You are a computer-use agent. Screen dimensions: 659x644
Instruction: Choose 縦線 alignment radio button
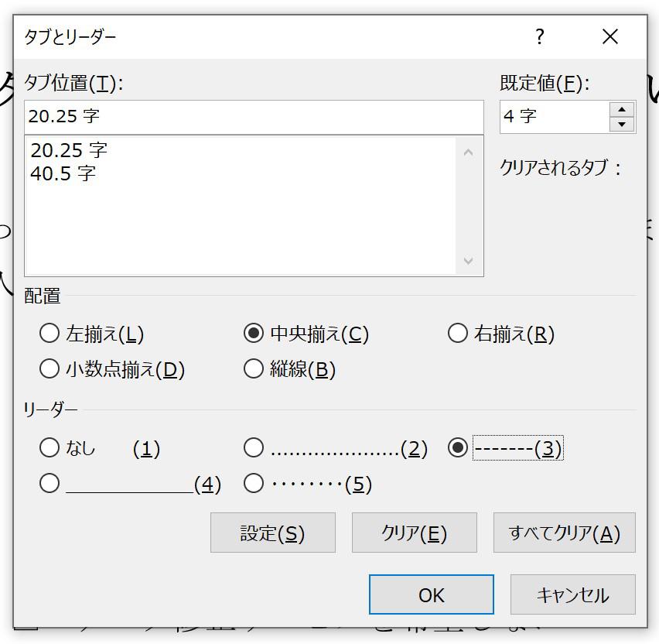(x=253, y=369)
